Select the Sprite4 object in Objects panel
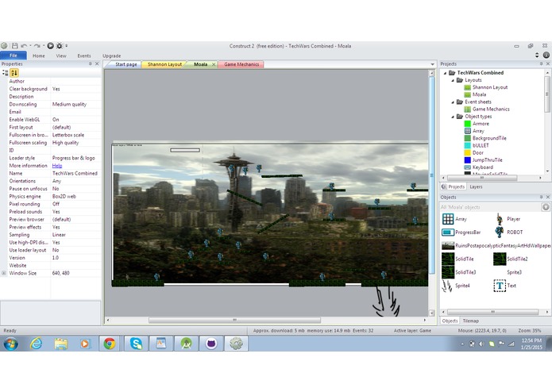This screenshot has width=552, height=392. (x=447, y=286)
